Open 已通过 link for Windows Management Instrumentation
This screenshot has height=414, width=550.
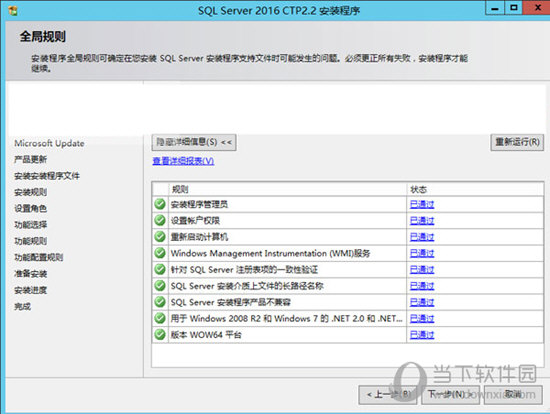click(422, 253)
